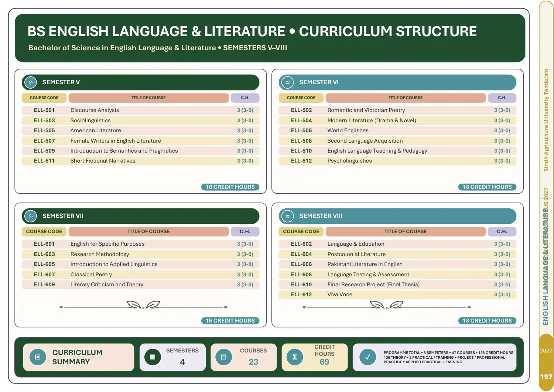Click page number 197
This screenshot has width=554, height=392.
tap(546, 377)
